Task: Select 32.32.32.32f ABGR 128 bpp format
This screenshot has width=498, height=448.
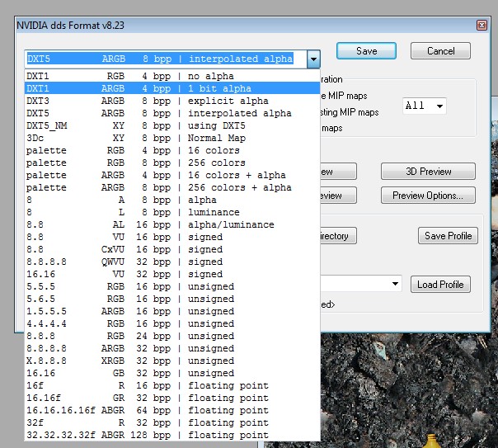Action: (172, 435)
